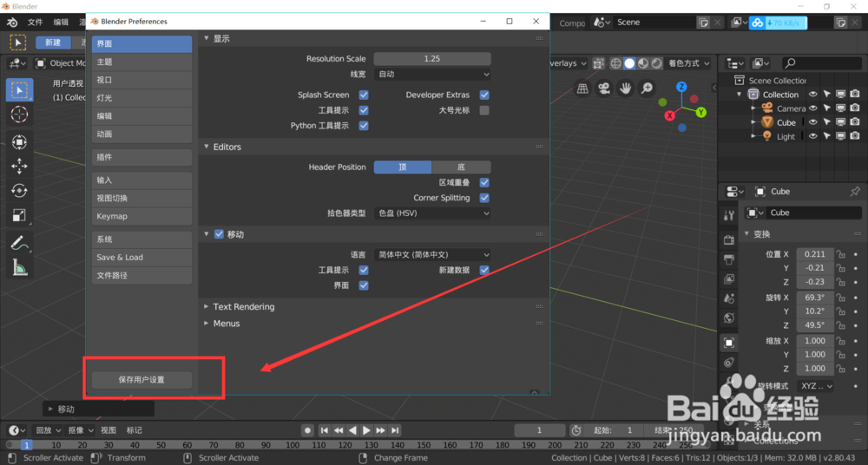Toggle the Python 工具提示 checkbox
Image resolution: width=868 pixels, height=465 pixels.
point(364,126)
